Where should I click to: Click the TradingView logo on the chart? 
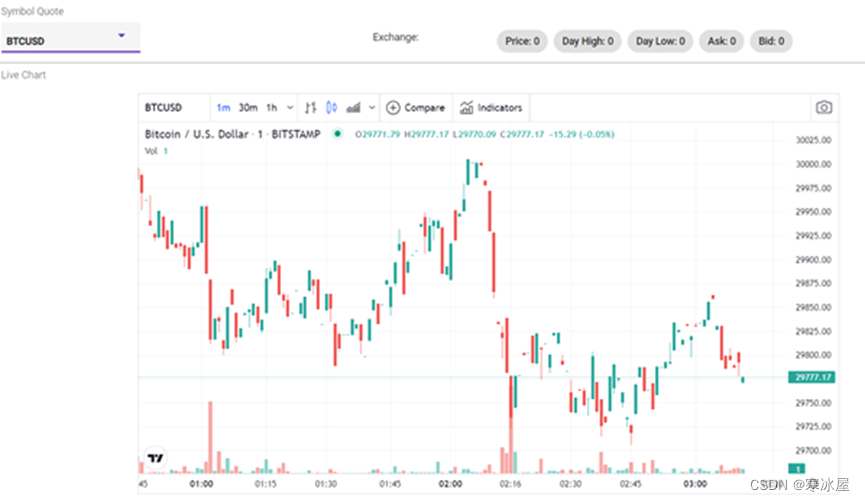[x=156, y=458]
